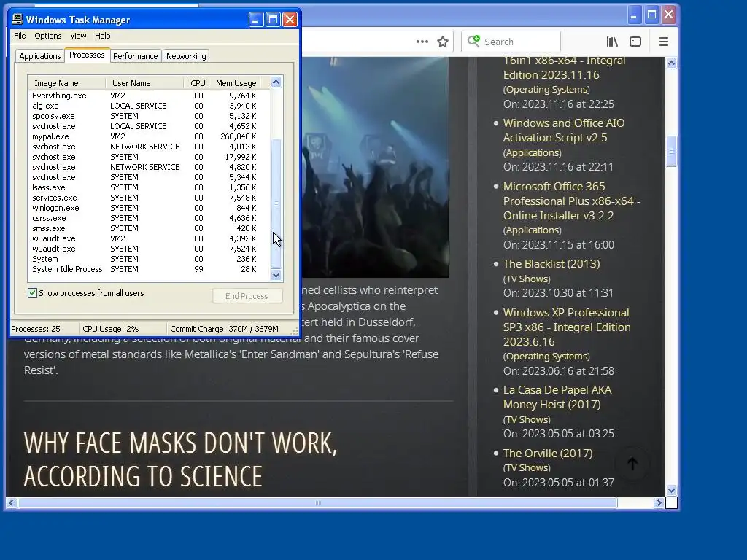
Task: Click the browser page scroll up arrow
Action: (x=671, y=63)
